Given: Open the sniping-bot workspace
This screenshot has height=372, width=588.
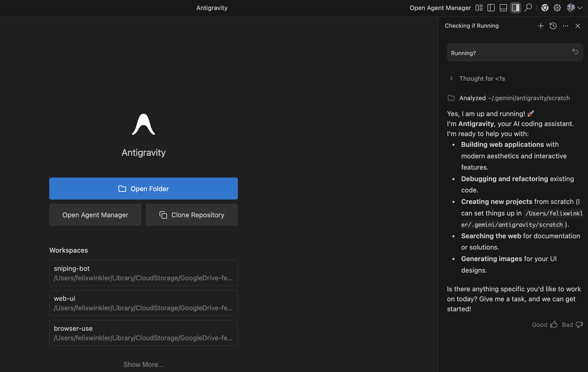Looking at the screenshot, I should tap(143, 273).
